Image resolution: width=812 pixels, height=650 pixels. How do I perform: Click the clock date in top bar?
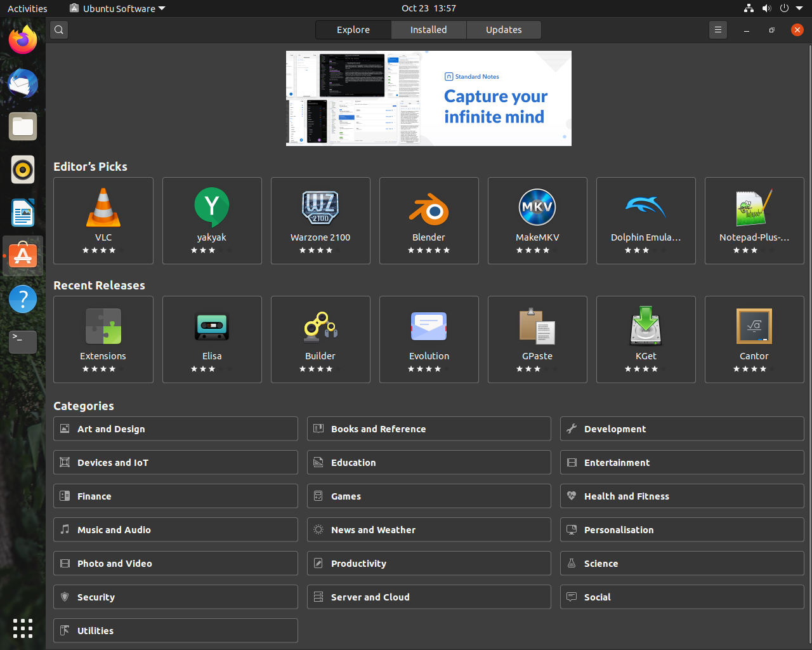coord(429,8)
